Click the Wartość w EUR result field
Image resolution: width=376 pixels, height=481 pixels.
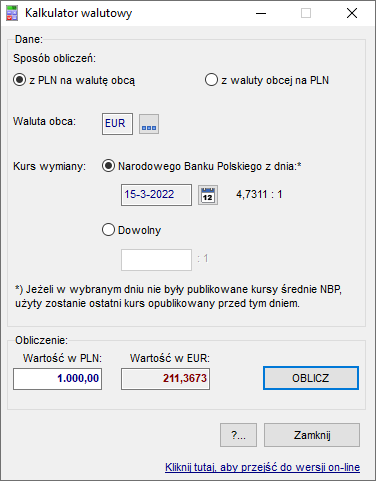coord(165,379)
